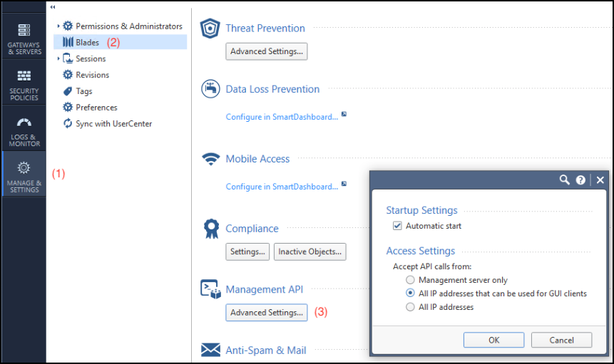Expand Permissions & Administrators tree node

click(x=58, y=26)
